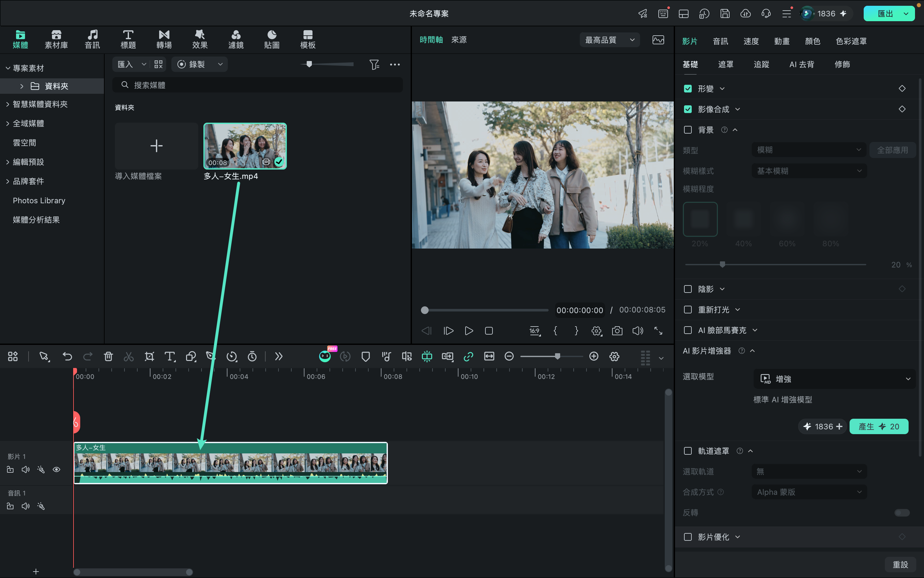Switch to the 濾鏡 tab
924x578 pixels.
point(236,40)
